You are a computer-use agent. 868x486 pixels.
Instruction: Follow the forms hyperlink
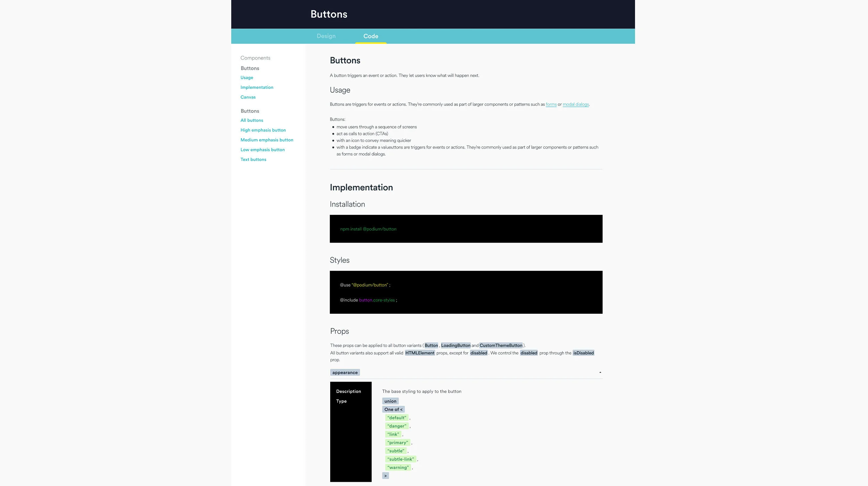(x=551, y=104)
